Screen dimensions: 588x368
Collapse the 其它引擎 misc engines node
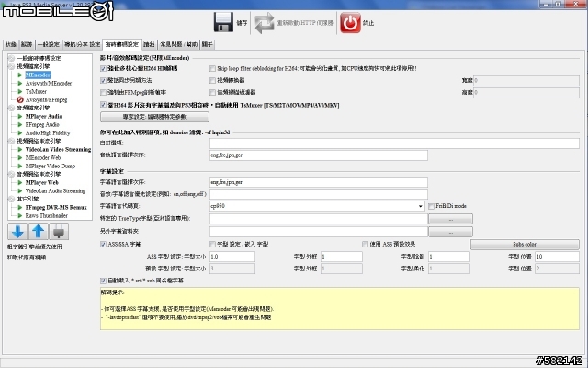(x=12, y=199)
